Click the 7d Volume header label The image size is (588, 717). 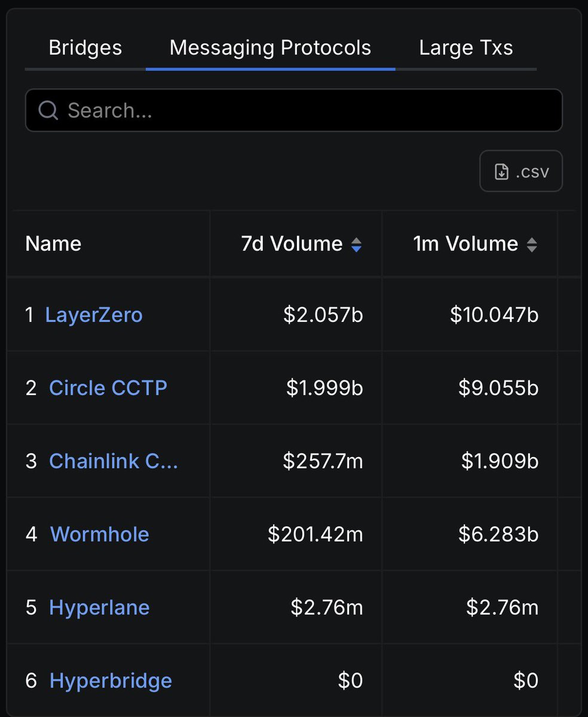292,244
